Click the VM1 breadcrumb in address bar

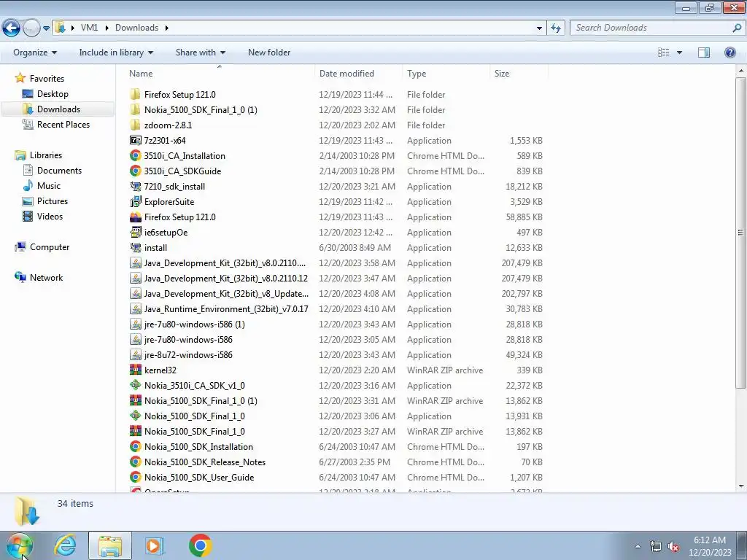(x=90, y=28)
